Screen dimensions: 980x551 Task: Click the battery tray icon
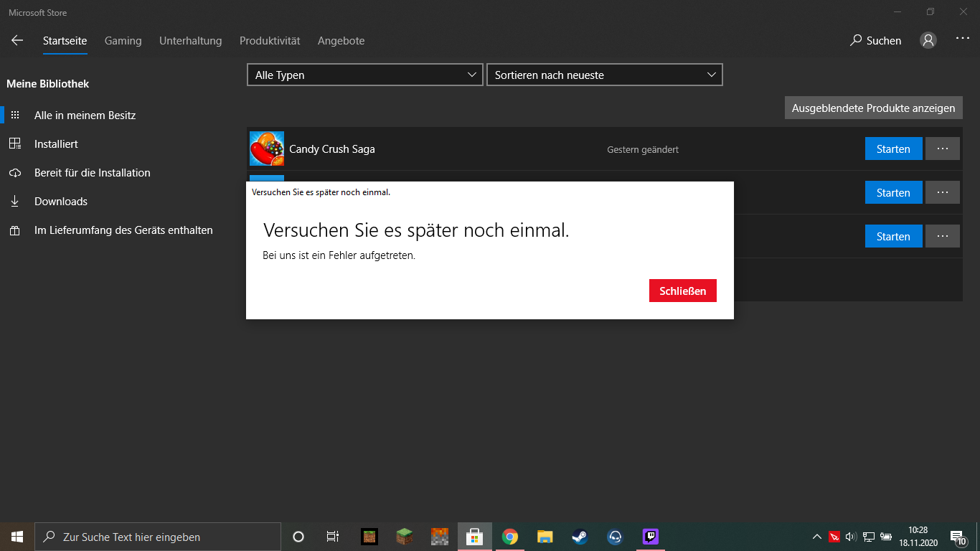(x=886, y=537)
